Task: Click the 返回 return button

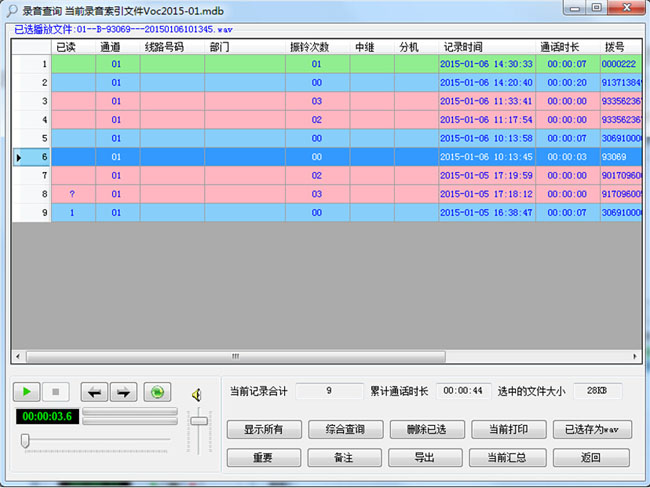Action: (591, 458)
